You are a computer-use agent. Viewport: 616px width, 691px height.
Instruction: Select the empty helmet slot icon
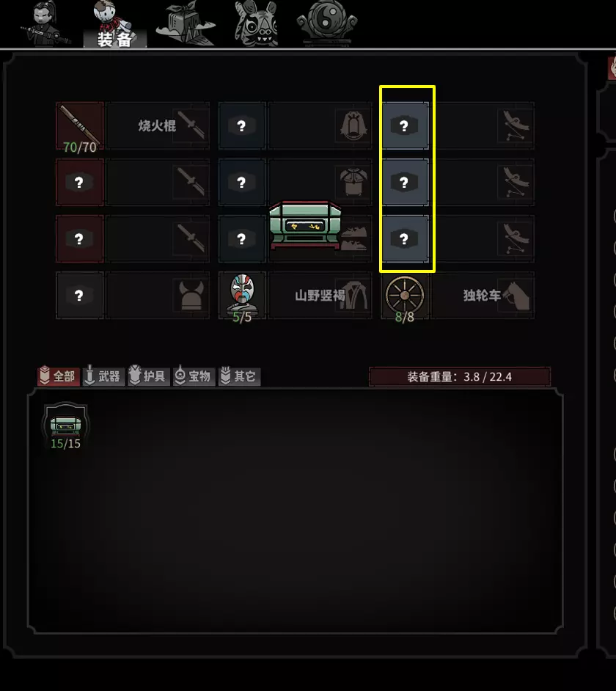pyautogui.click(x=80, y=296)
